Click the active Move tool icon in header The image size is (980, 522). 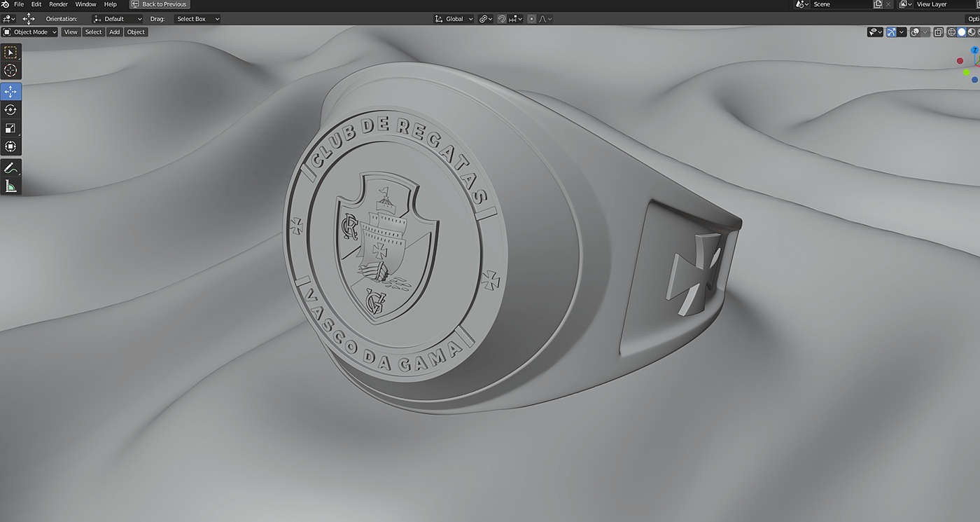tap(29, 19)
